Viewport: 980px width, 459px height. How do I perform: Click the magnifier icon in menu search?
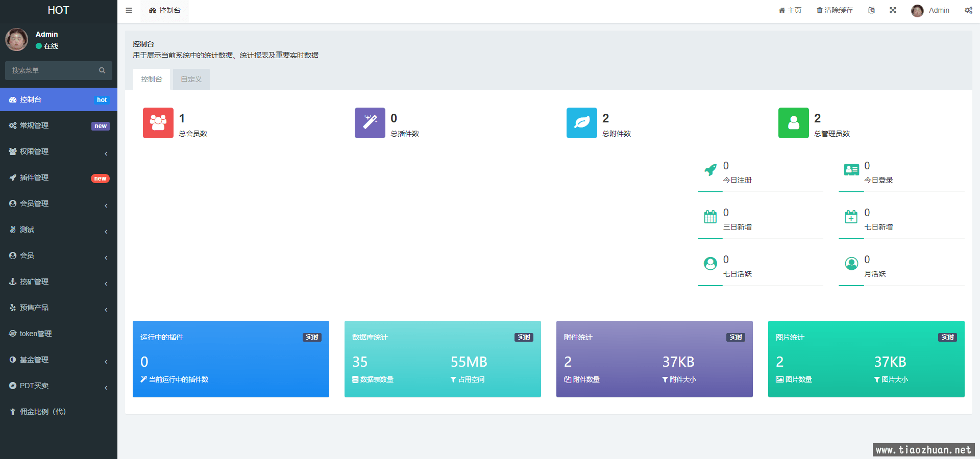pos(102,70)
